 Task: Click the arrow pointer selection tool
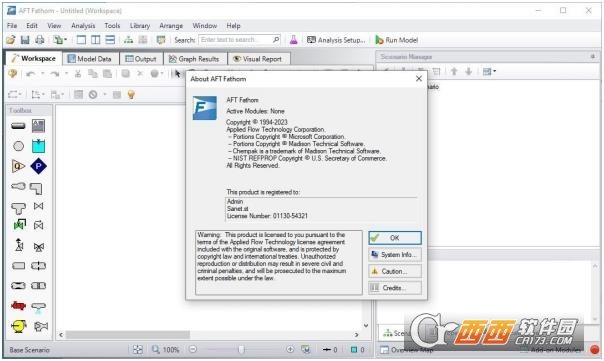tap(177, 74)
